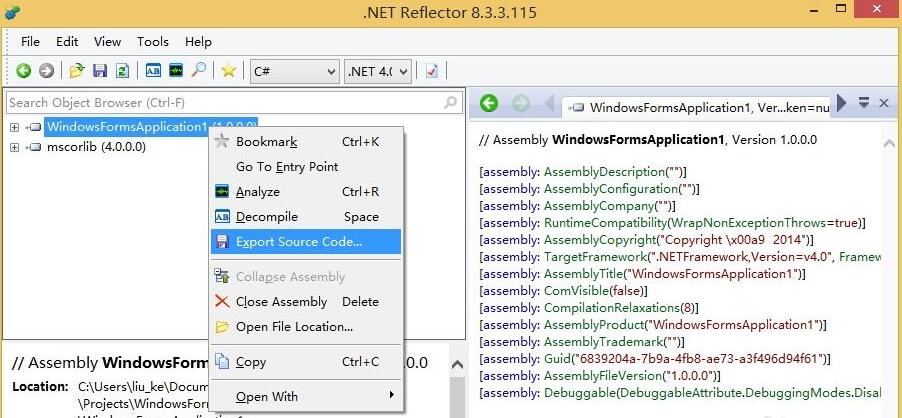902x418 pixels.
Task: Click left tab scroll arrow in decompiler pane
Action: 549,104
